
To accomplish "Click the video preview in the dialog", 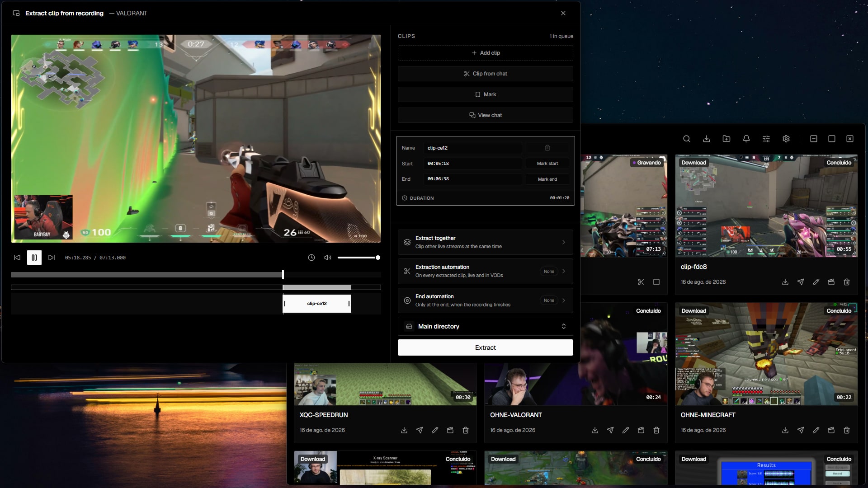I will (196, 139).
